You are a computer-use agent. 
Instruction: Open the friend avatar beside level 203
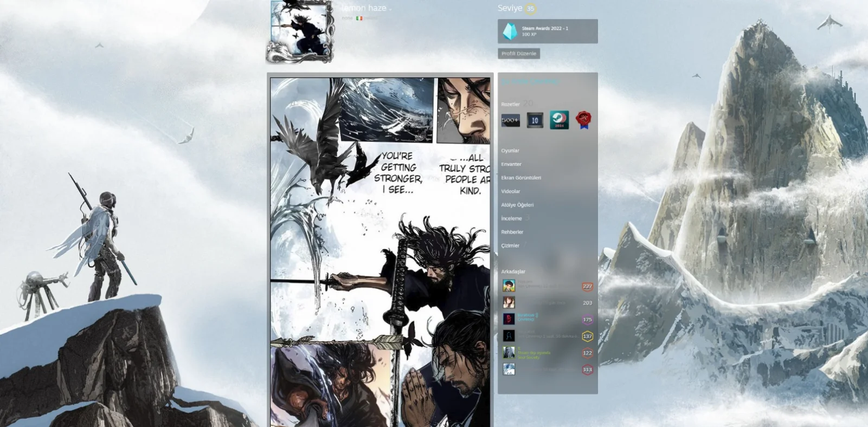click(x=509, y=302)
